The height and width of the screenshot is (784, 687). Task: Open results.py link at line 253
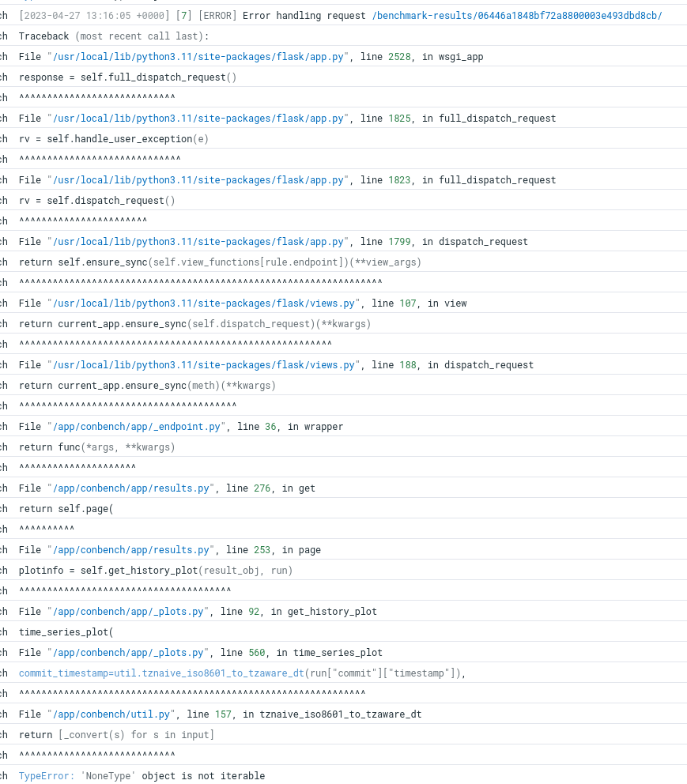tap(130, 549)
